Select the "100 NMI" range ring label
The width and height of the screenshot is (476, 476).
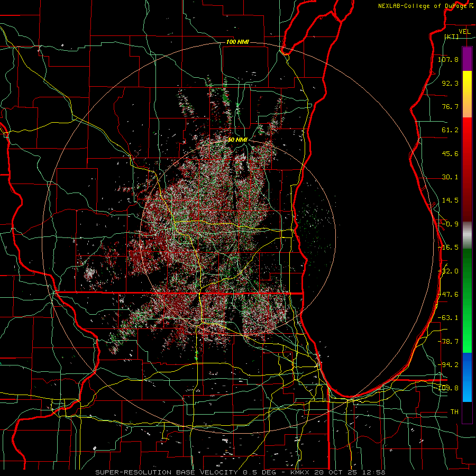click(x=237, y=42)
